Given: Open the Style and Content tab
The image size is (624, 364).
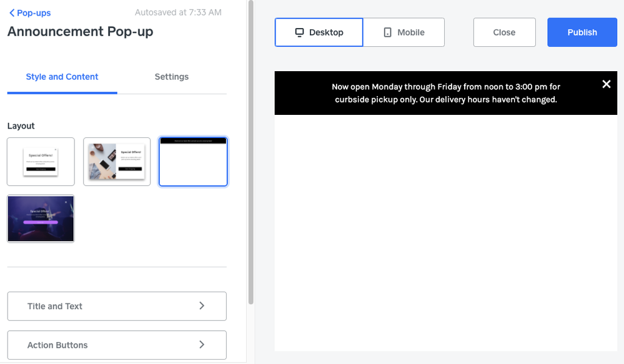Looking at the screenshot, I should tap(62, 77).
